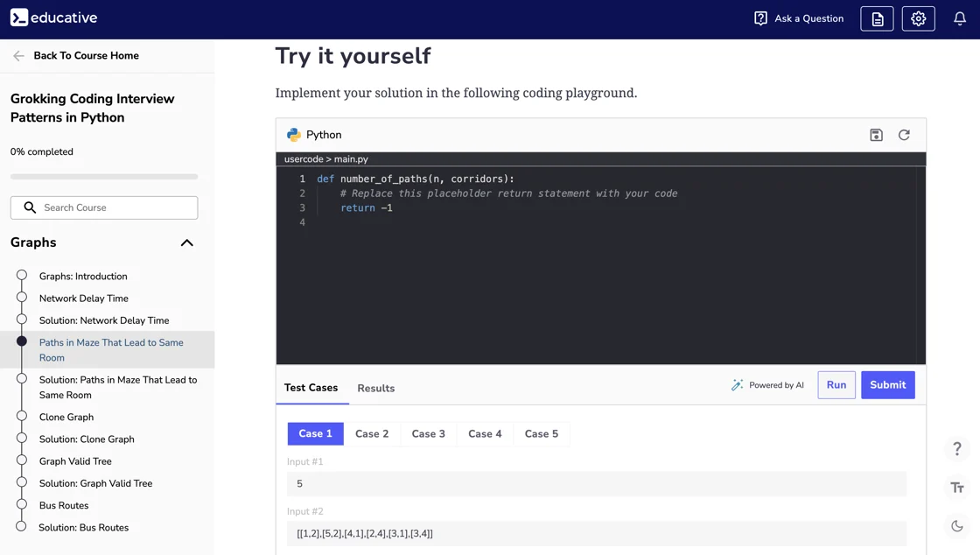Submit the solution
Image resolution: width=980 pixels, height=555 pixels.
click(x=887, y=385)
